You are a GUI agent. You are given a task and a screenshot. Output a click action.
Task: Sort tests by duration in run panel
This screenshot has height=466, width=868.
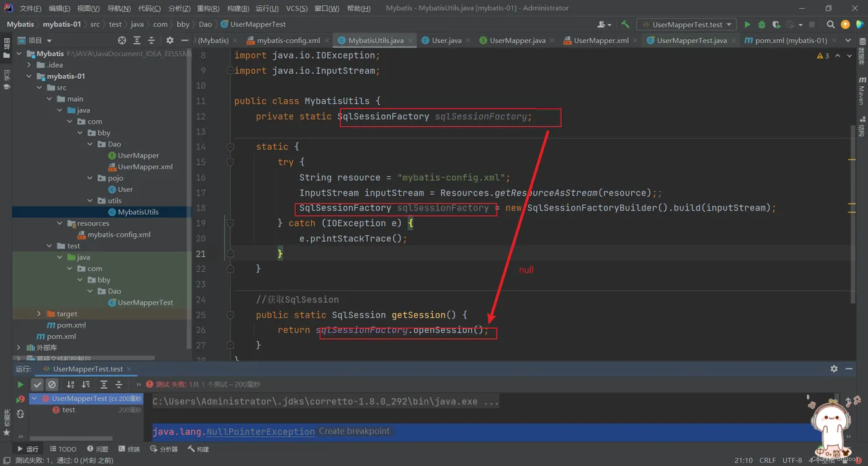(x=86, y=385)
